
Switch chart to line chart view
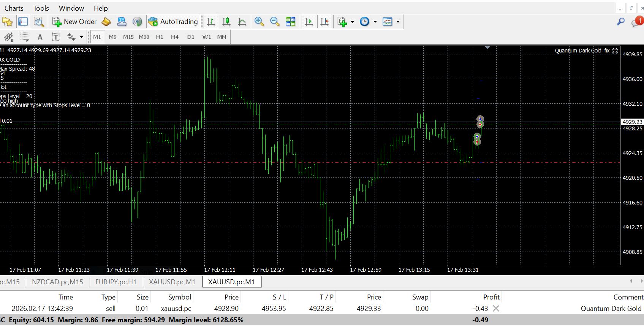click(x=242, y=22)
